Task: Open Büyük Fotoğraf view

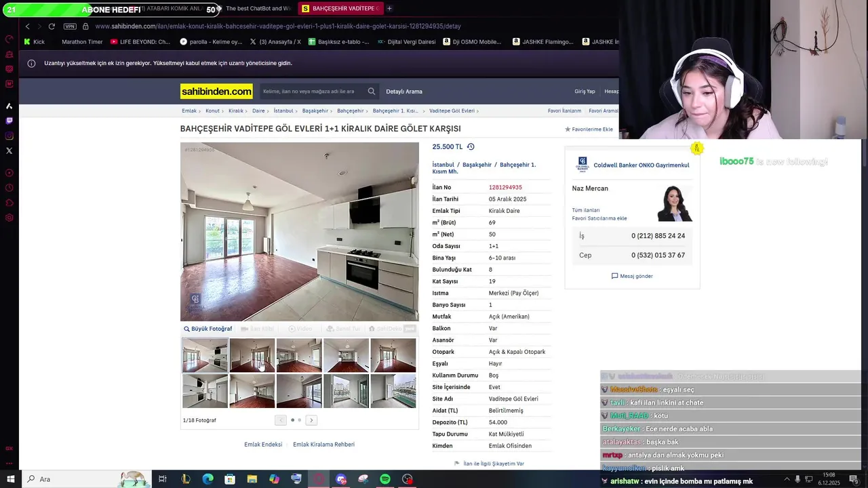Action: pyautogui.click(x=208, y=329)
